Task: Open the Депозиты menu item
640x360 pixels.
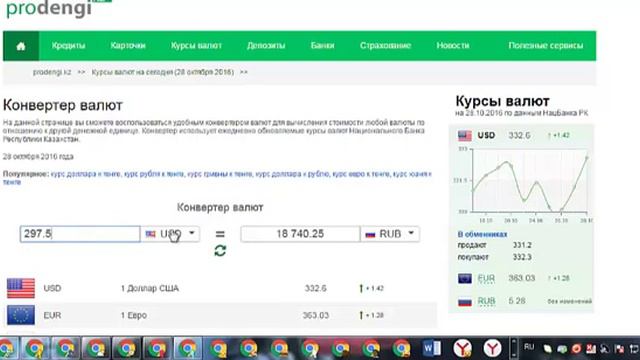Action: [266, 46]
